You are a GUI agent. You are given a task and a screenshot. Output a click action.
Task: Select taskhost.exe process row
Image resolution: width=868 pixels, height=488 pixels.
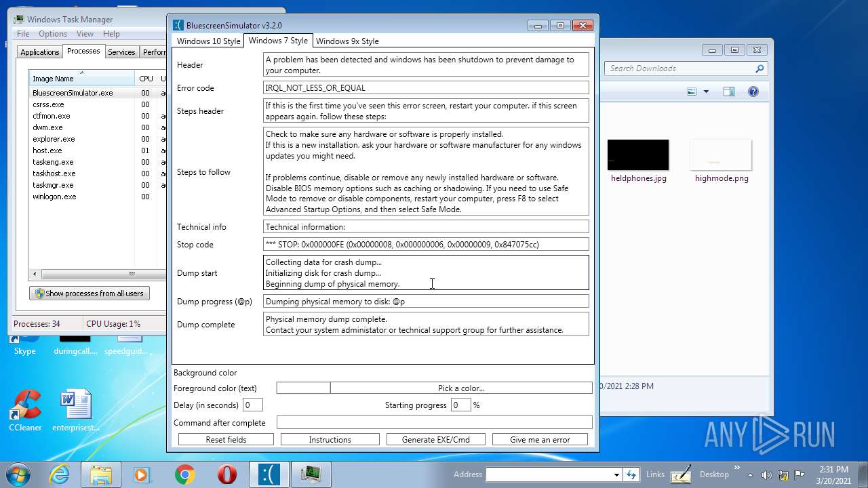tap(97, 174)
